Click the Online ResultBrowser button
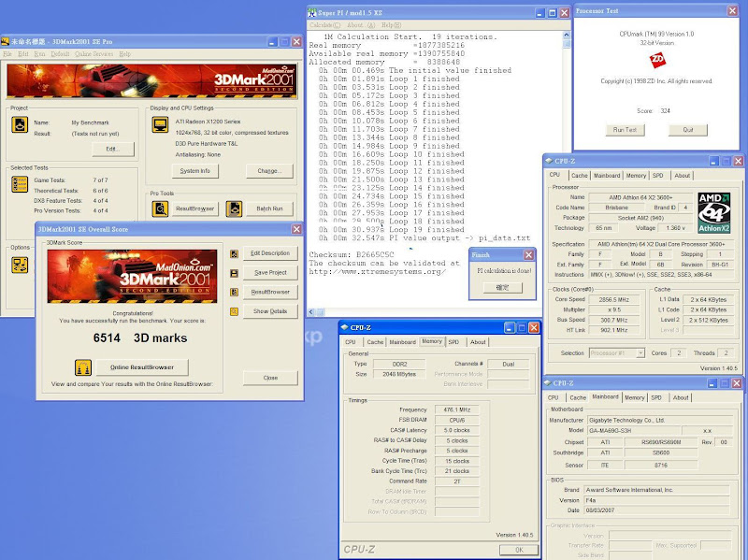The width and height of the screenshot is (748, 560). pyautogui.click(x=142, y=367)
